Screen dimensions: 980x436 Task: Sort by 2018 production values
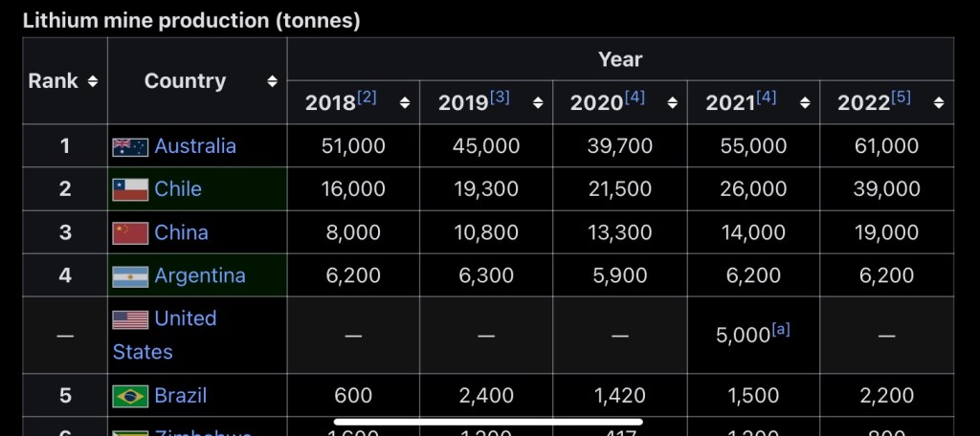coord(405,102)
